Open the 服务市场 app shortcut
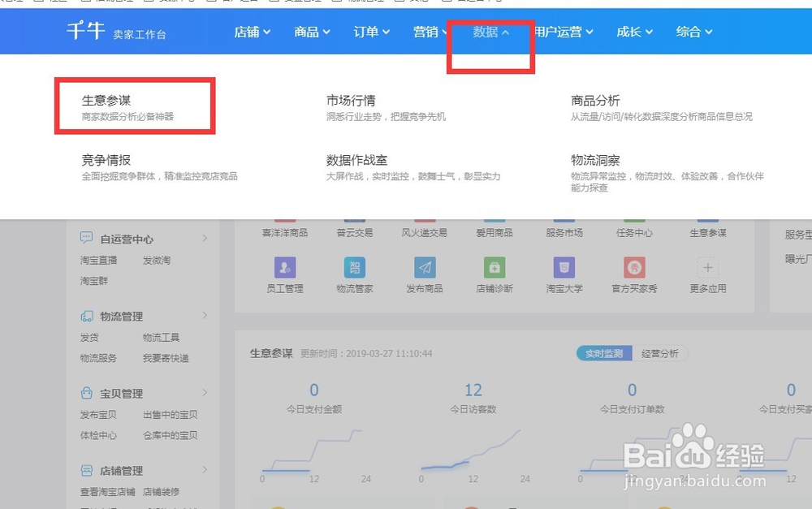812x509 pixels. pos(564,232)
